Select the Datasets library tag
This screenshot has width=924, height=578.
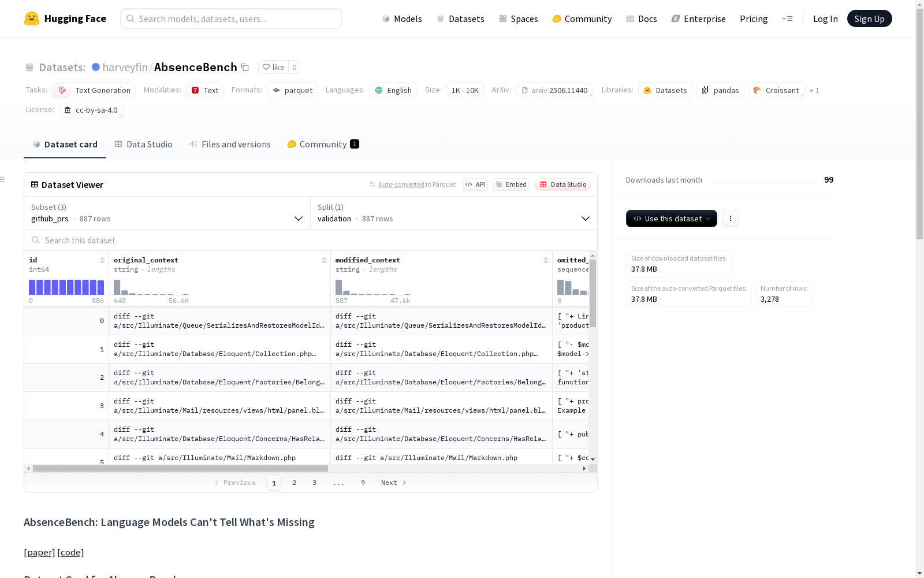(x=665, y=90)
